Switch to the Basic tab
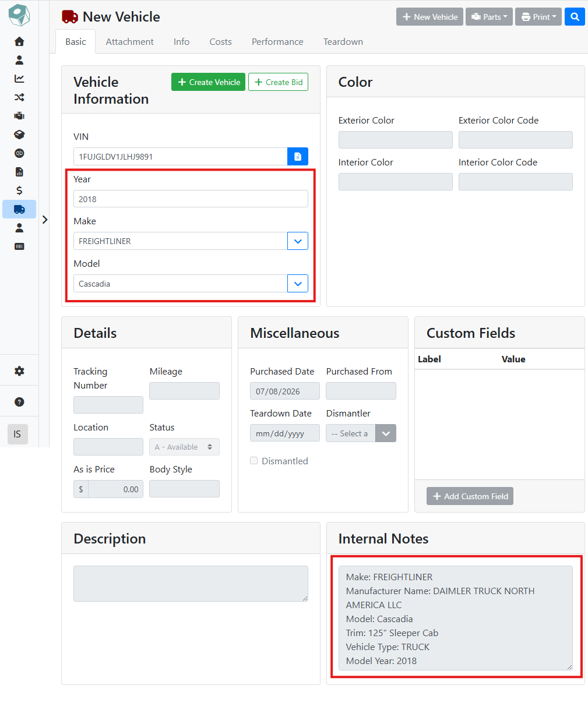This screenshot has height=706, width=588. click(x=76, y=42)
